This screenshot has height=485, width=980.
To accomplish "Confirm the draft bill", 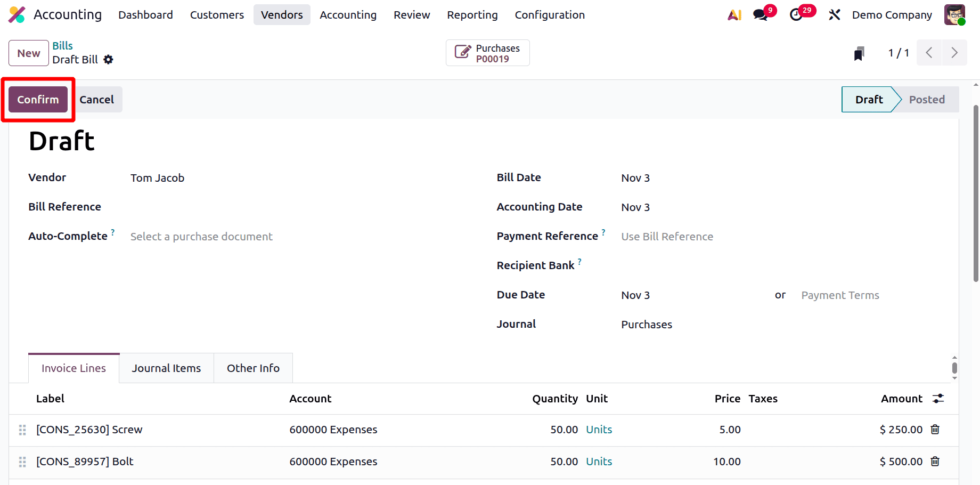I will (x=37, y=99).
